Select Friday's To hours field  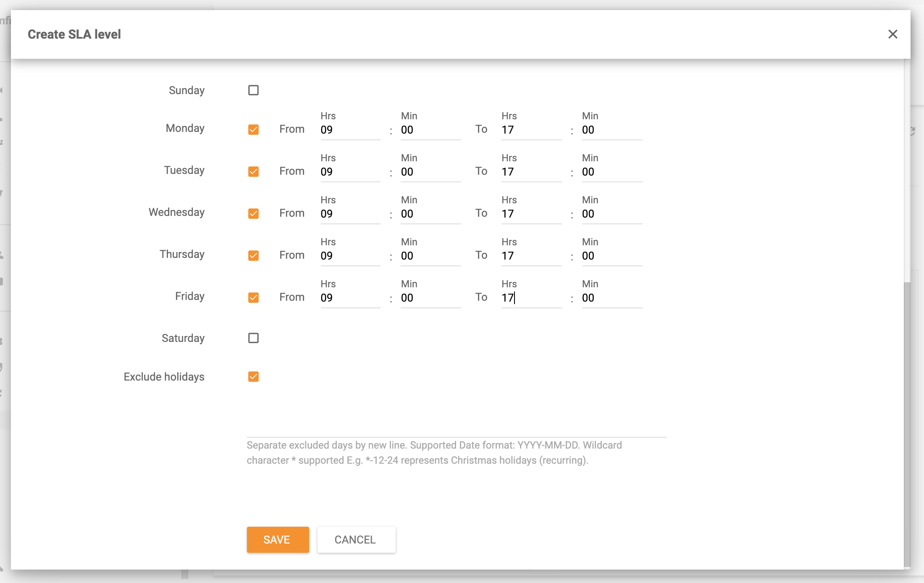[x=531, y=297]
